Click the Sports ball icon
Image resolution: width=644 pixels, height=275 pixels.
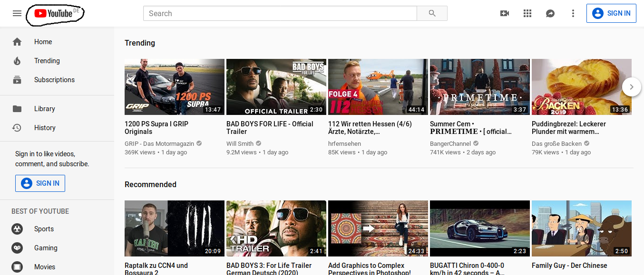(x=17, y=229)
